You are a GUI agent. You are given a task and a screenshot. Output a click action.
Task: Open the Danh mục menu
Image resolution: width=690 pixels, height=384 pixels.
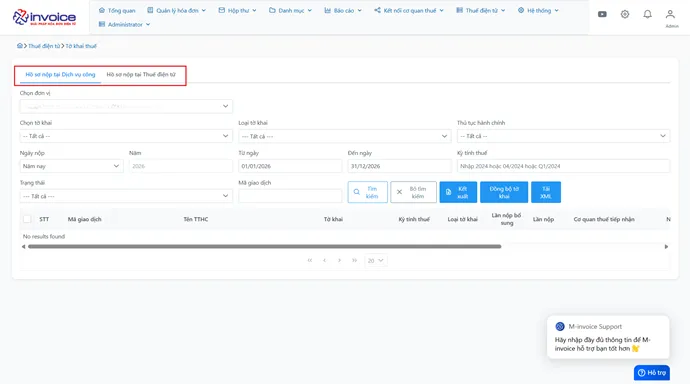click(290, 10)
